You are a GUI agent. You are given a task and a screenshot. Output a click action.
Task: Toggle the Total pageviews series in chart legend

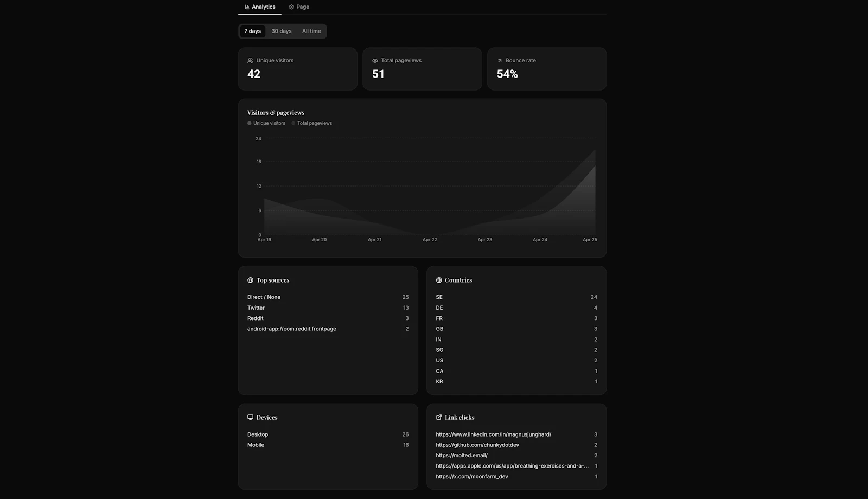pos(312,123)
